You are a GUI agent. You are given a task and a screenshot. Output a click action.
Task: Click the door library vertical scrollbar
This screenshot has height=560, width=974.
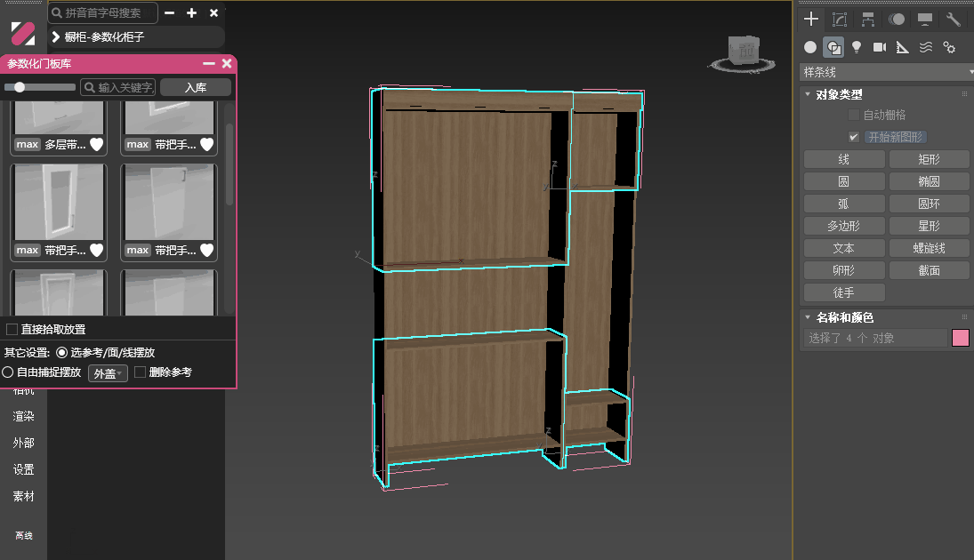pyautogui.click(x=229, y=164)
